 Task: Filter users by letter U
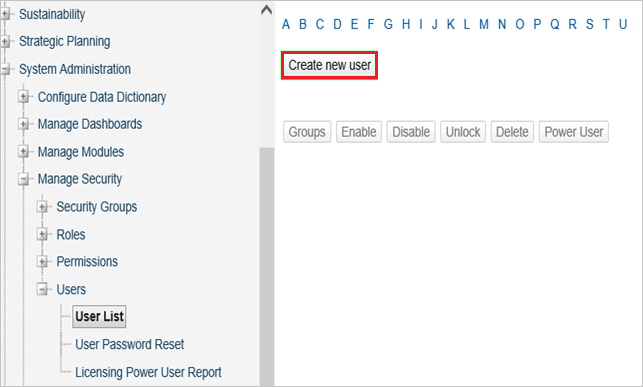623,25
